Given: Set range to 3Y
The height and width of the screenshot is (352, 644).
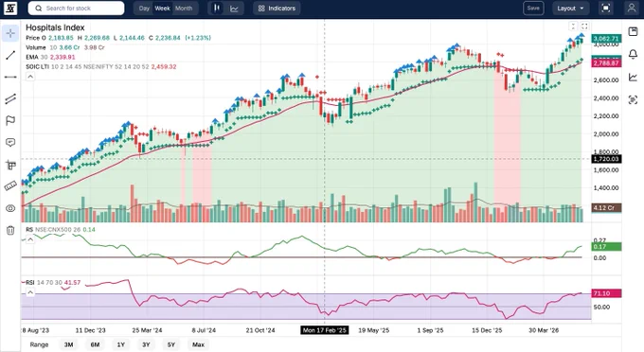Looking at the screenshot, I should point(146,344).
